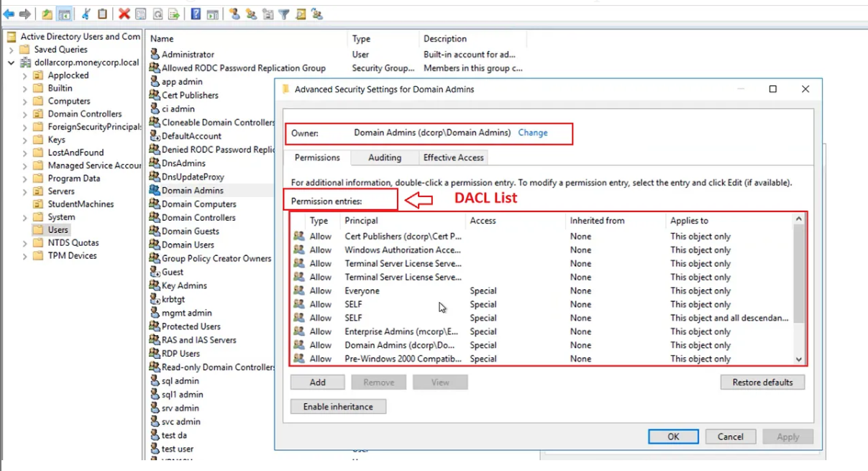868x471 pixels.
Task: Click the Administrator user icon in list
Action: [x=155, y=54]
